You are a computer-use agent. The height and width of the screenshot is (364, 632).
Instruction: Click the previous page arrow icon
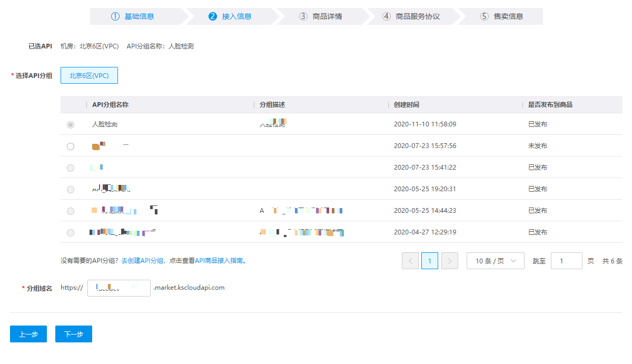(x=410, y=261)
